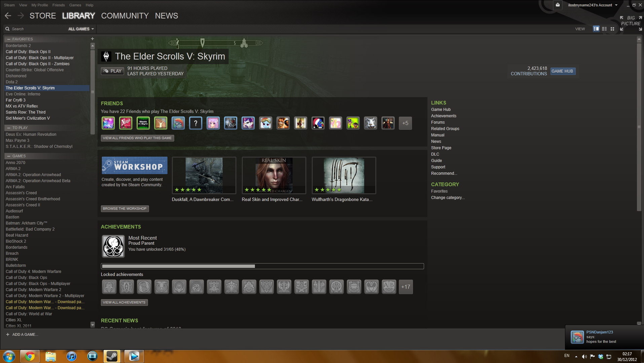Show the +17 more locked achievements
Screen dimensions: 644x363
[406, 287]
